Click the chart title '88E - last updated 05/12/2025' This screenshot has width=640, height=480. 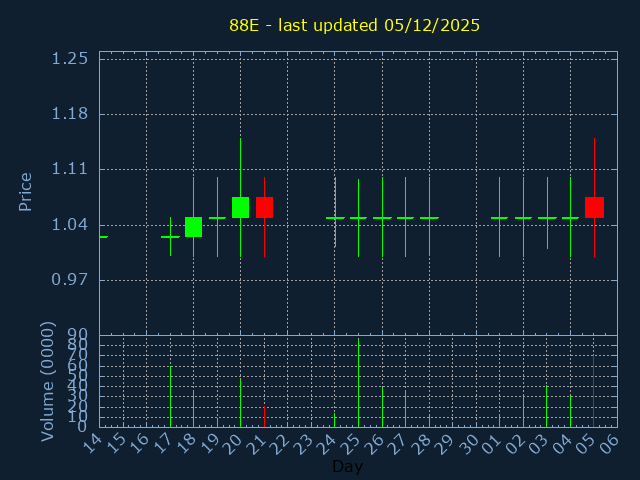pyautogui.click(x=354, y=25)
